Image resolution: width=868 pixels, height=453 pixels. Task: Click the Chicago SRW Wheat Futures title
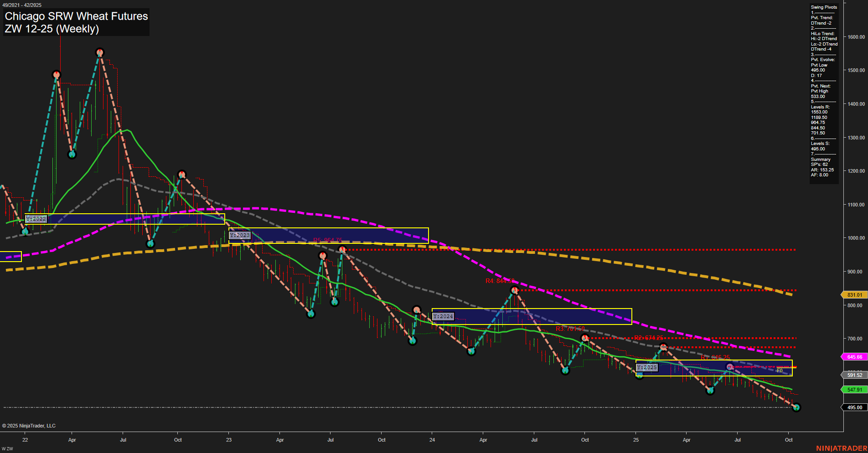[76, 16]
